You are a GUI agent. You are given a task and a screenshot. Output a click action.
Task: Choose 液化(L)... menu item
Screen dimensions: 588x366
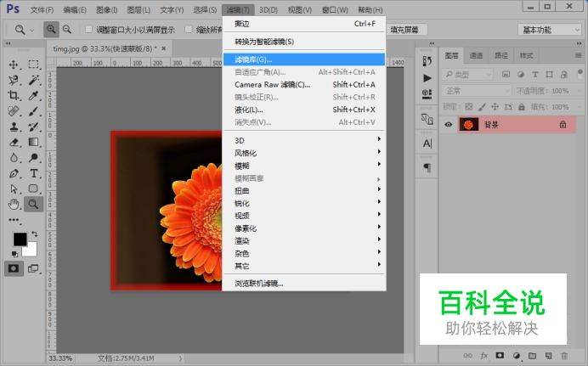point(304,110)
